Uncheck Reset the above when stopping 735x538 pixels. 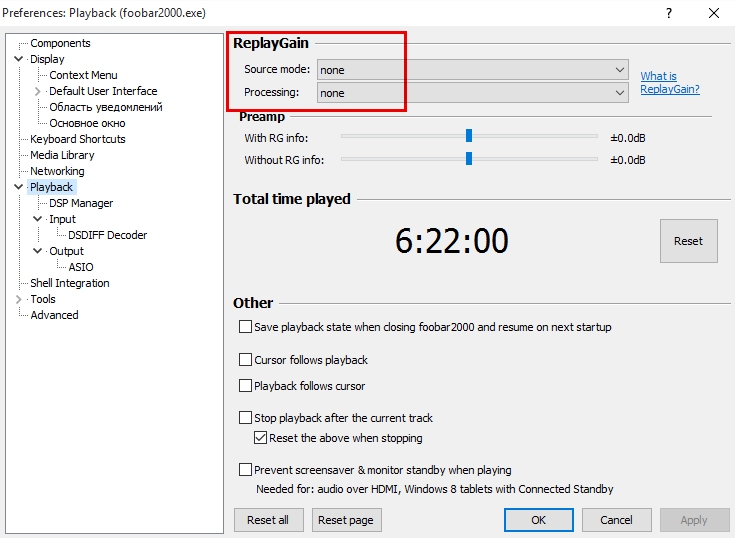[261, 438]
